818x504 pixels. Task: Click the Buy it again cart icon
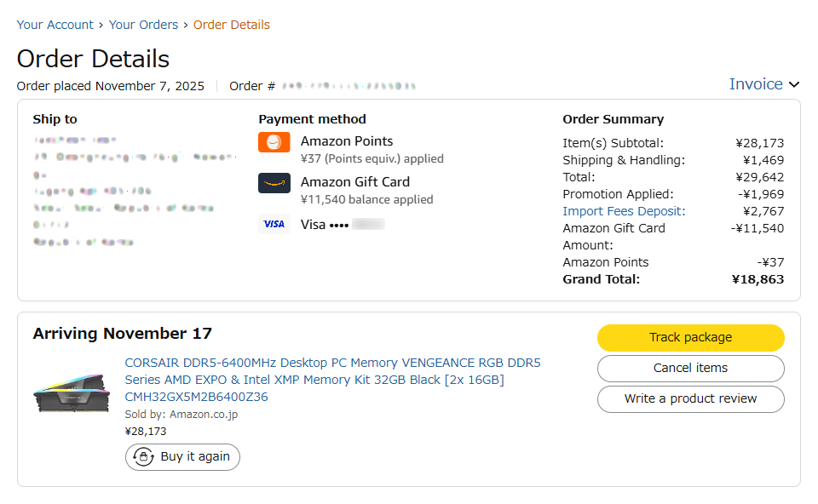(143, 457)
